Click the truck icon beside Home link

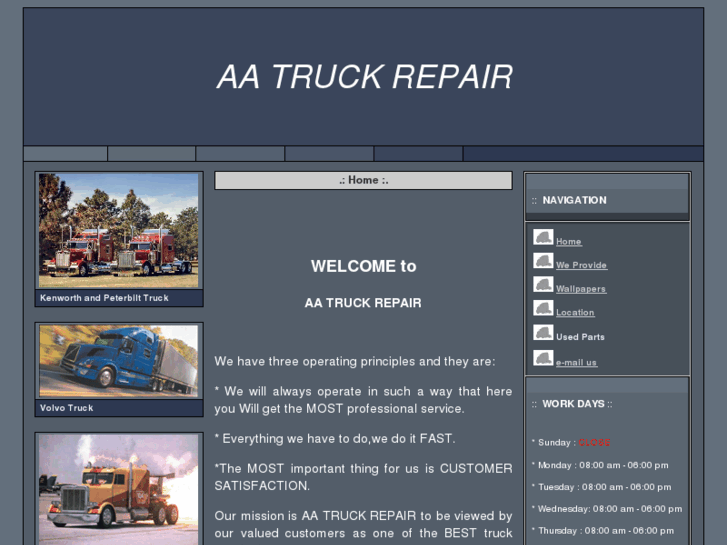pyautogui.click(x=543, y=237)
